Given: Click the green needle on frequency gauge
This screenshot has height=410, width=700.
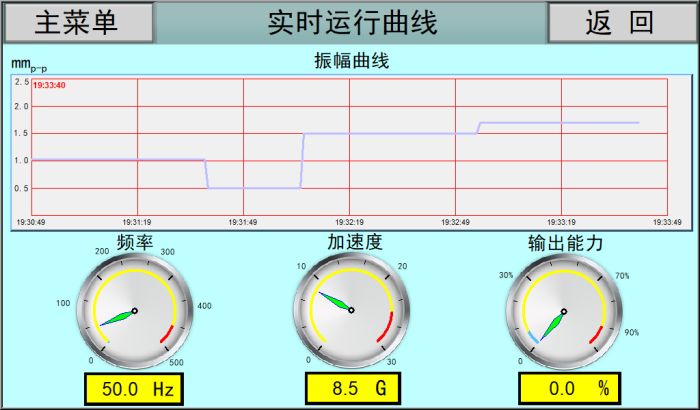Looking at the screenshot, I should (x=116, y=318).
